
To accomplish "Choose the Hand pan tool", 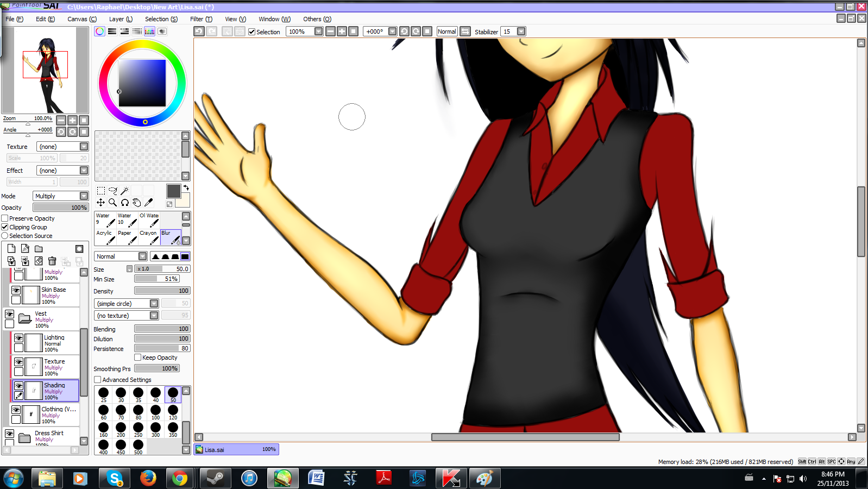I will pos(136,203).
